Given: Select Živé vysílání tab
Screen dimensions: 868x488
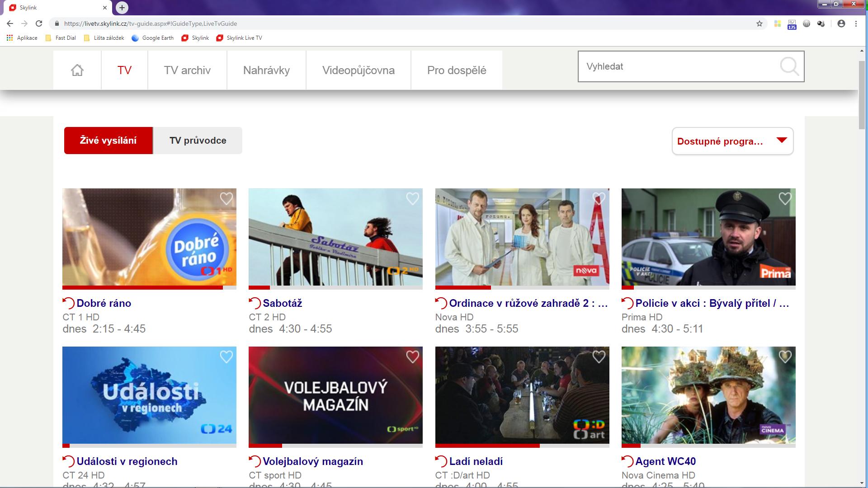Looking at the screenshot, I should click(108, 141).
